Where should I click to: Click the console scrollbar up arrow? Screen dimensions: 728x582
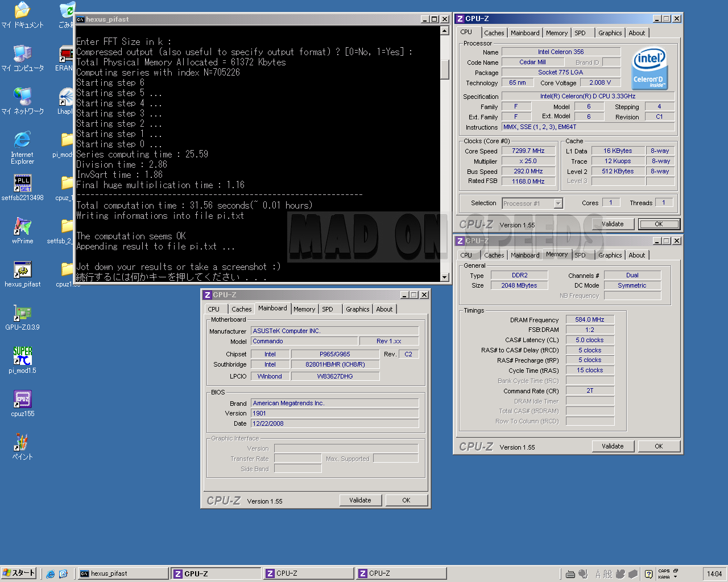pyautogui.click(x=445, y=31)
